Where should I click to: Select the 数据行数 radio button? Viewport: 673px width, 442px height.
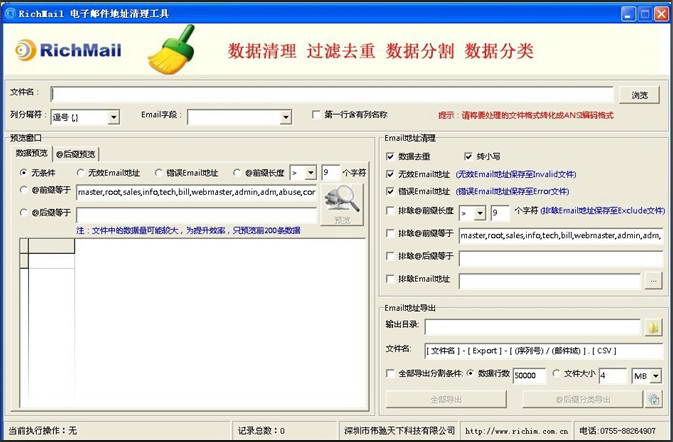(470, 373)
